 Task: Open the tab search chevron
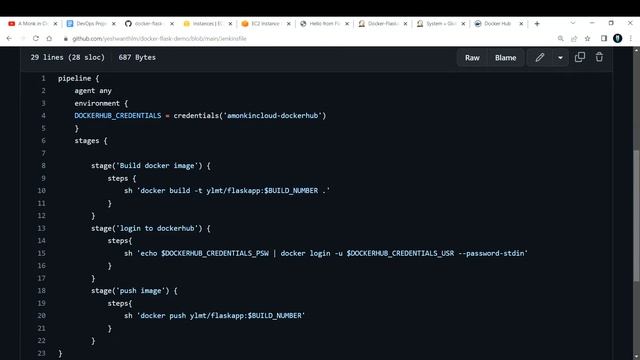pyautogui.click(x=573, y=23)
